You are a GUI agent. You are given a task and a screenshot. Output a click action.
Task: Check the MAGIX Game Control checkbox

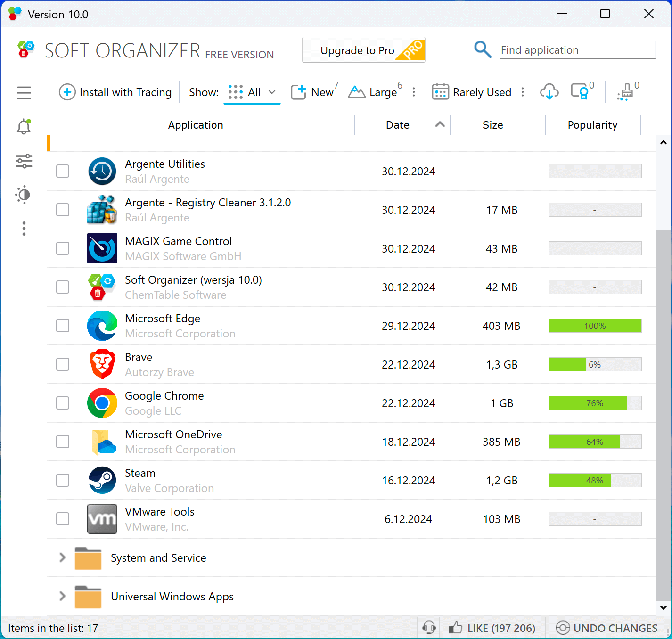(x=63, y=248)
